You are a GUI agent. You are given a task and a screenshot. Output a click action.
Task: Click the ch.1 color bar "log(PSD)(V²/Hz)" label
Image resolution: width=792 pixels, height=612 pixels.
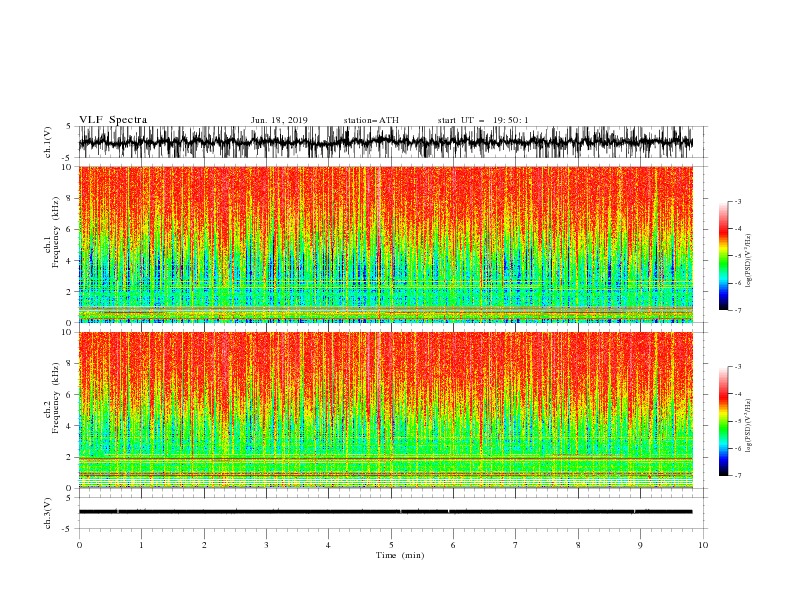tap(749, 260)
